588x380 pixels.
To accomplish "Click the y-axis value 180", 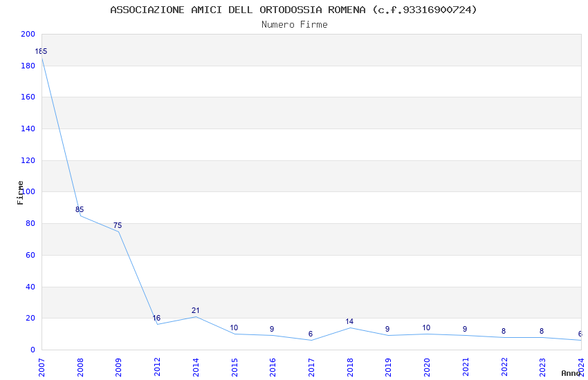I will (28, 66).
